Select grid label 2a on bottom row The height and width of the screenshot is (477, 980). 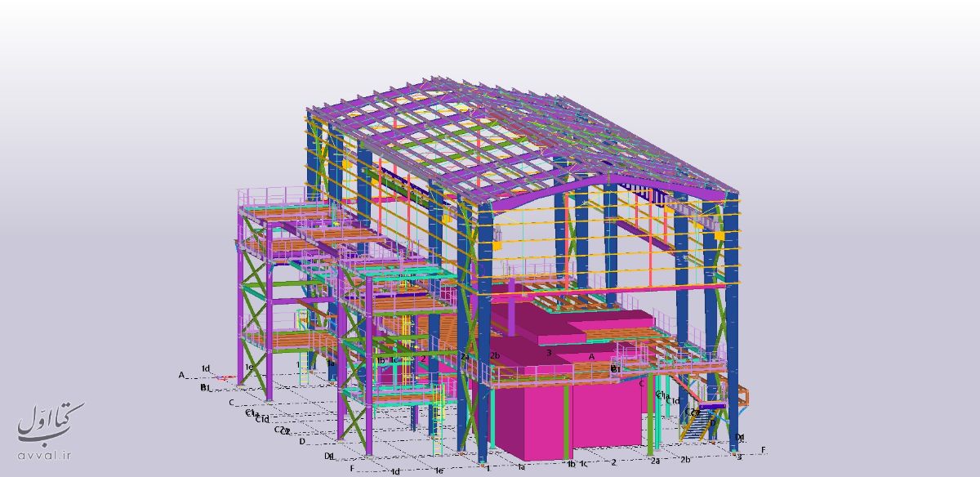655,461
